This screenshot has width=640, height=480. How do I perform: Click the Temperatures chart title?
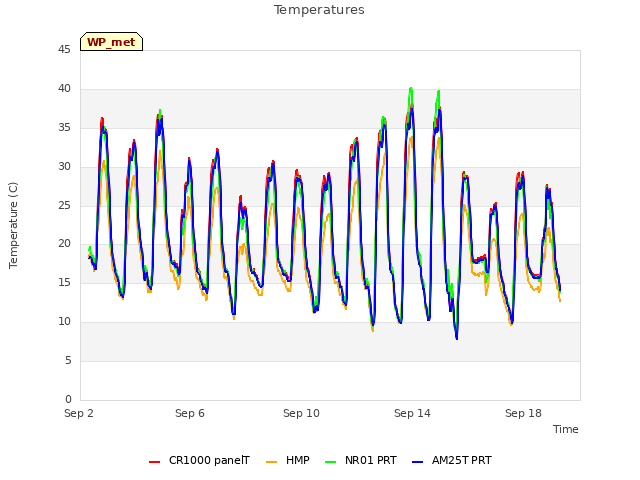[319, 10]
